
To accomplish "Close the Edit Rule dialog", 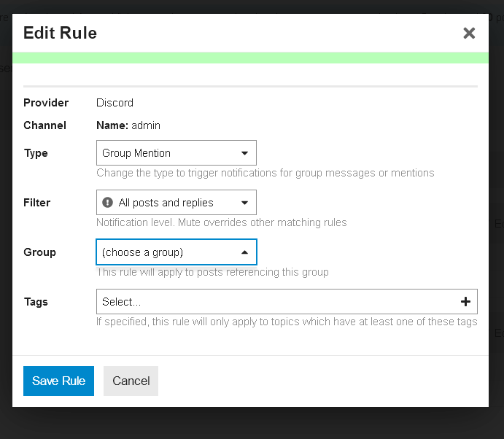I will click(469, 33).
